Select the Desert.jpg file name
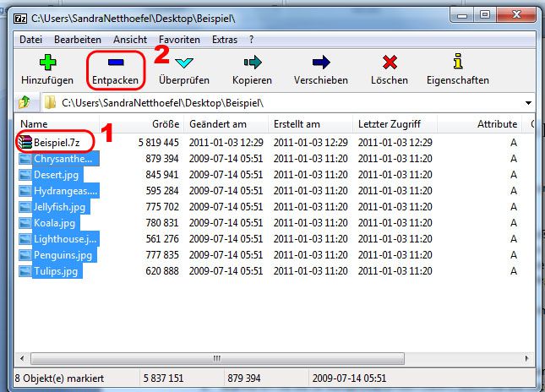Viewport: 545px width, 392px height. point(56,174)
